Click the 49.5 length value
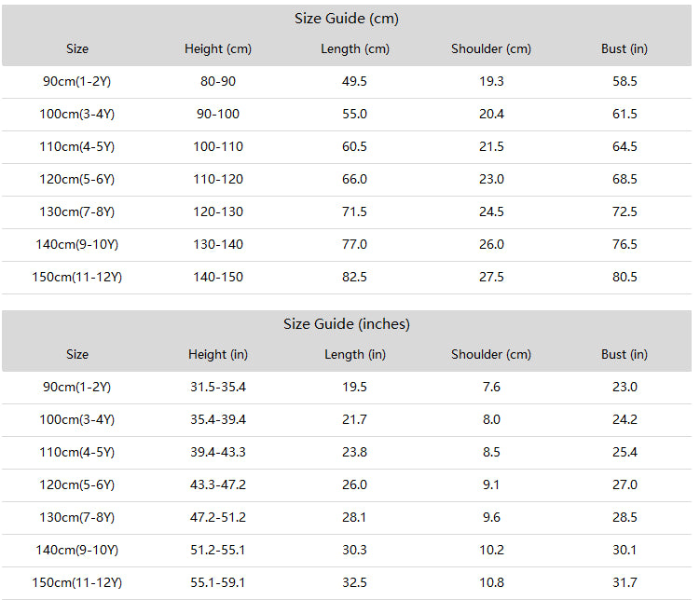 point(354,81)
